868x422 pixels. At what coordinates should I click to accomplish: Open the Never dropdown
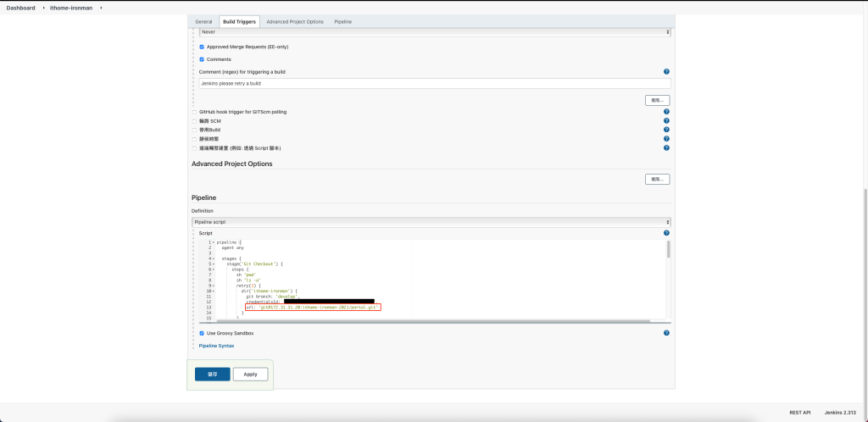(435, 32)
